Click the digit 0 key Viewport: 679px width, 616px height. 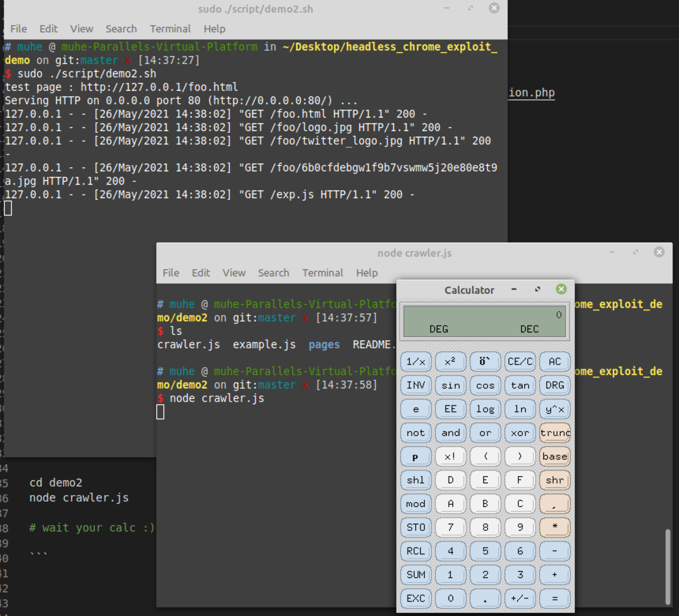pyautogui.click(x=450, y=599)
